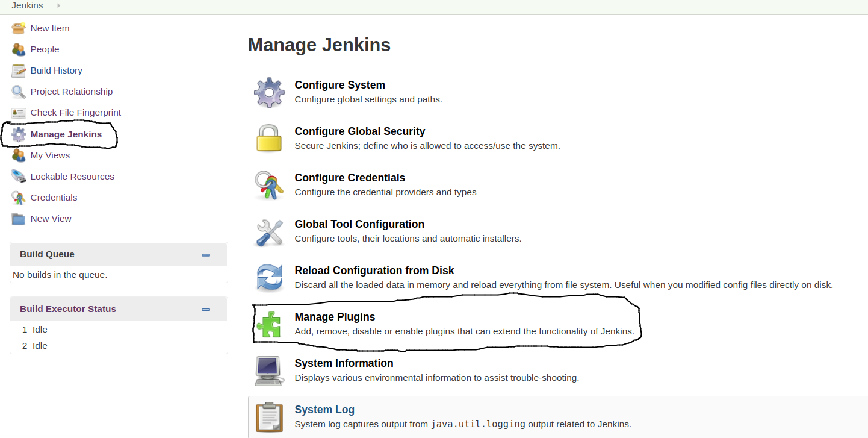Click the Jenkins breadcrumb home link

pyautogui.click(x=27, y=5)
